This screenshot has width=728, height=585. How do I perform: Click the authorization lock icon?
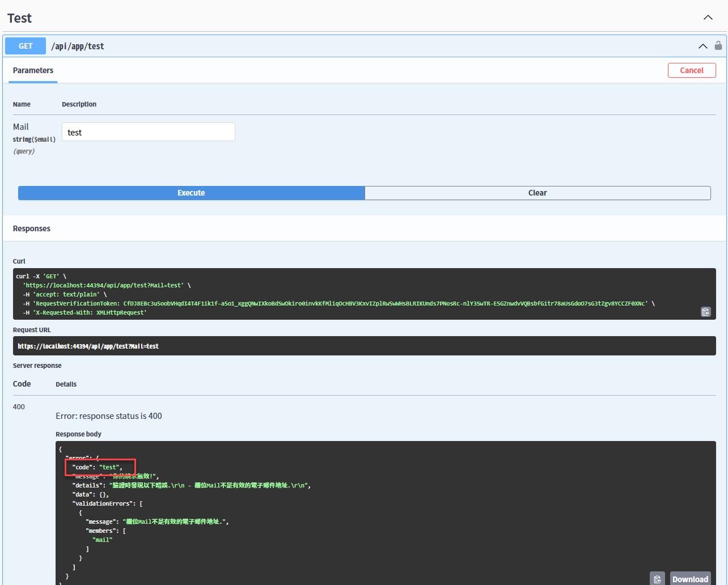coord(718,46)
